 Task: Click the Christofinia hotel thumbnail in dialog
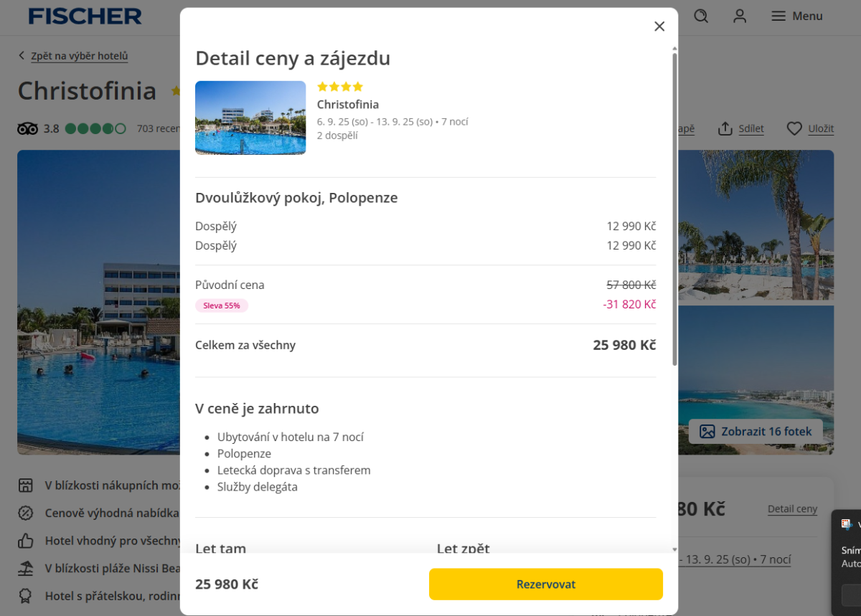(x=250, y=118)
